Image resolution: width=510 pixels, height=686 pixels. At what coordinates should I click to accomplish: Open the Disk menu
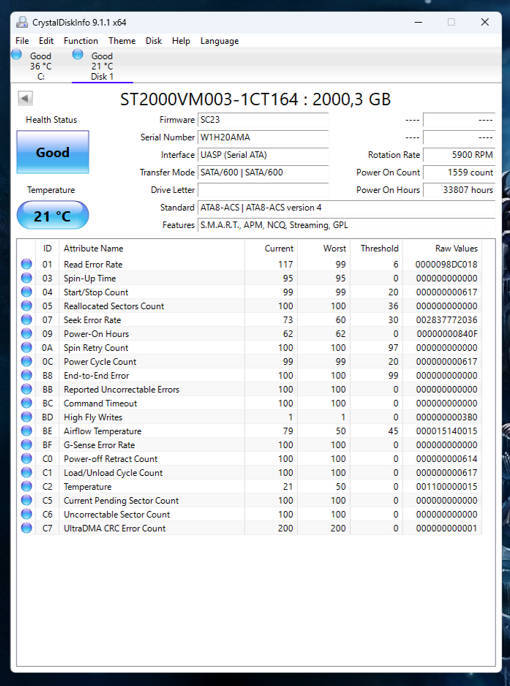point(154,41)
